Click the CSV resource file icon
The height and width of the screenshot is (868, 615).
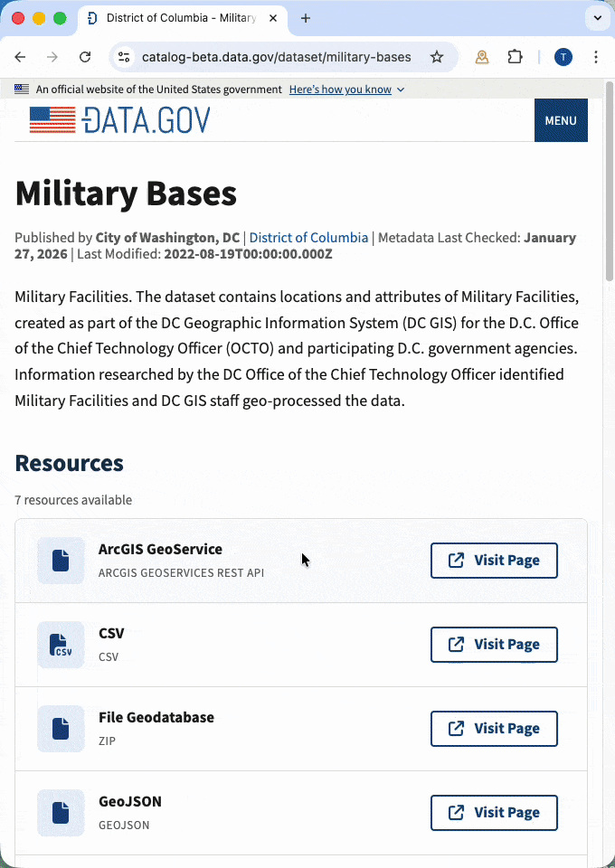(61, 644)
